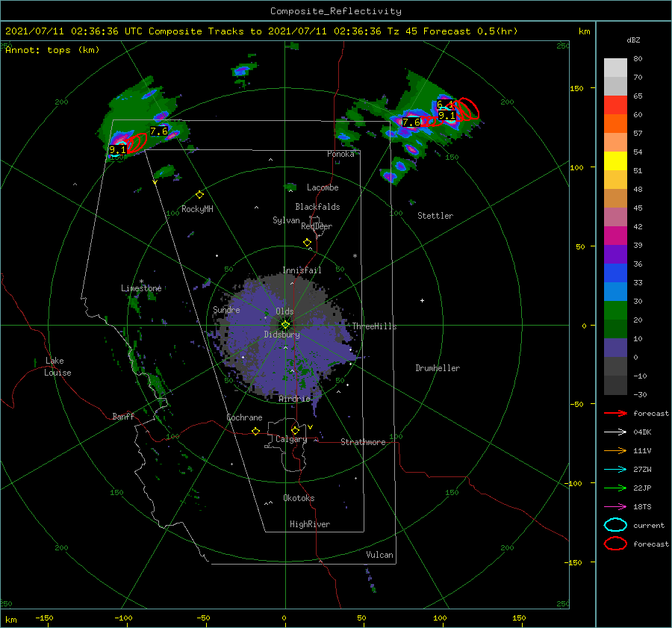Click the red forecast ellipse legend icon

click(615, 544)
